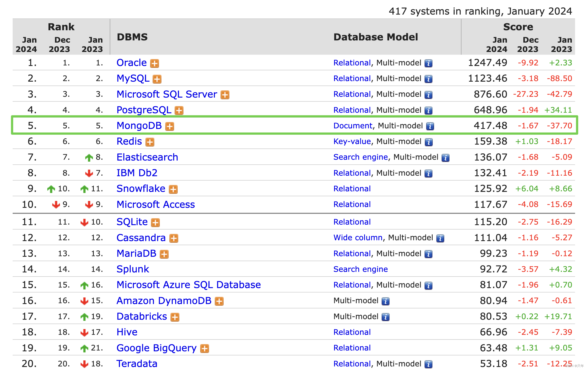Open the Elasticsearch link

(147, 157)
